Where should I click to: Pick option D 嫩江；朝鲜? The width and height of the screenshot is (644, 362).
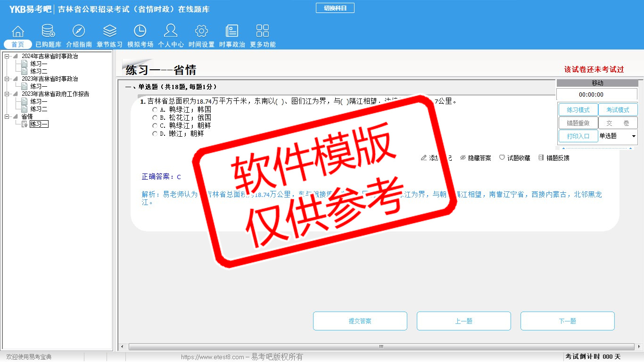click(155, 134)
